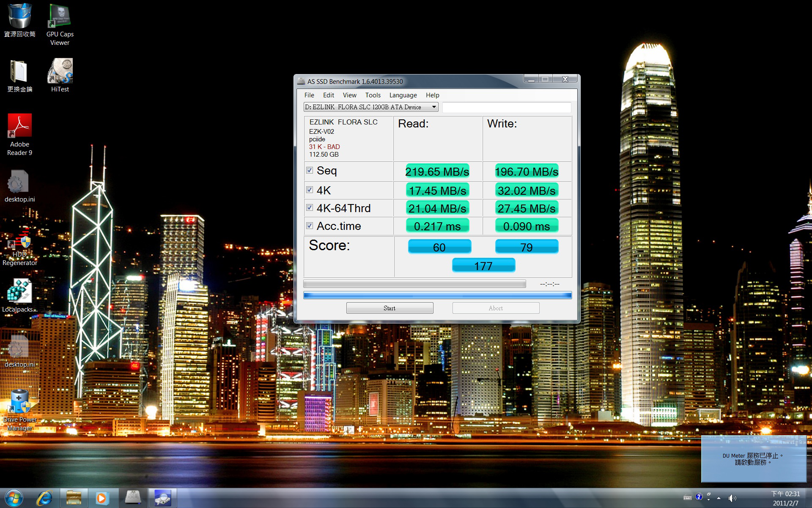
Task: Open the Windows Start orb
Action: pyautogui.click(x=14, y=498)
